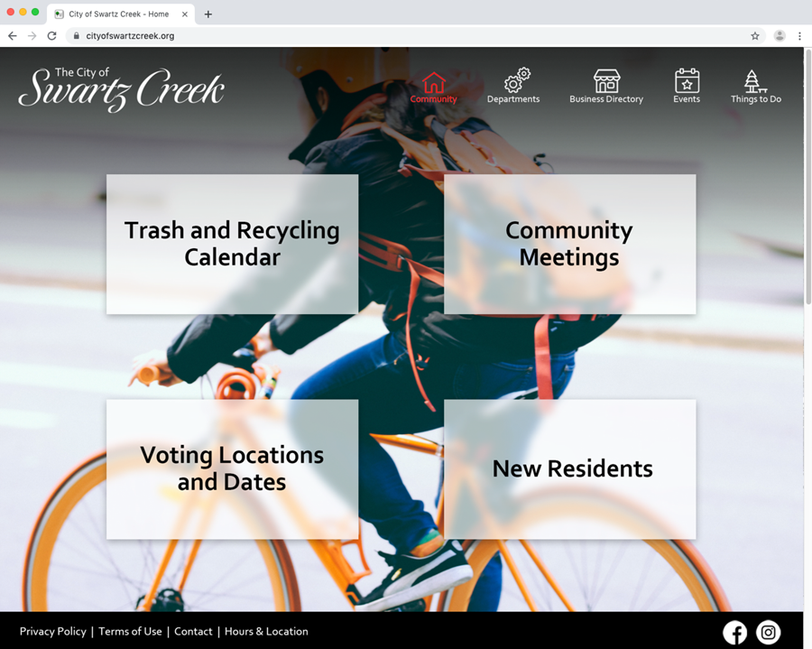Open the city's Instagram profile
The image size is (812, 649).
coord(768,633)
